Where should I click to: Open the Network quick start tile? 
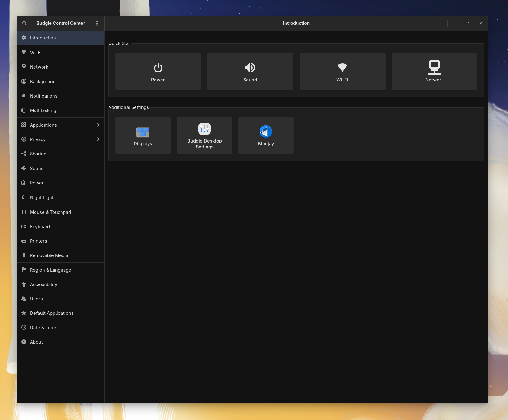(434, 72)
